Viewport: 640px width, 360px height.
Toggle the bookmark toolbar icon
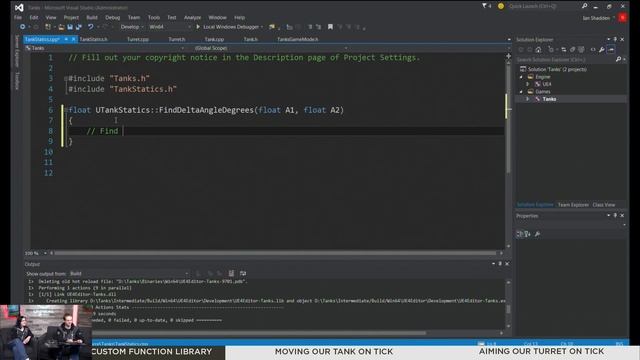coord(330,27)
